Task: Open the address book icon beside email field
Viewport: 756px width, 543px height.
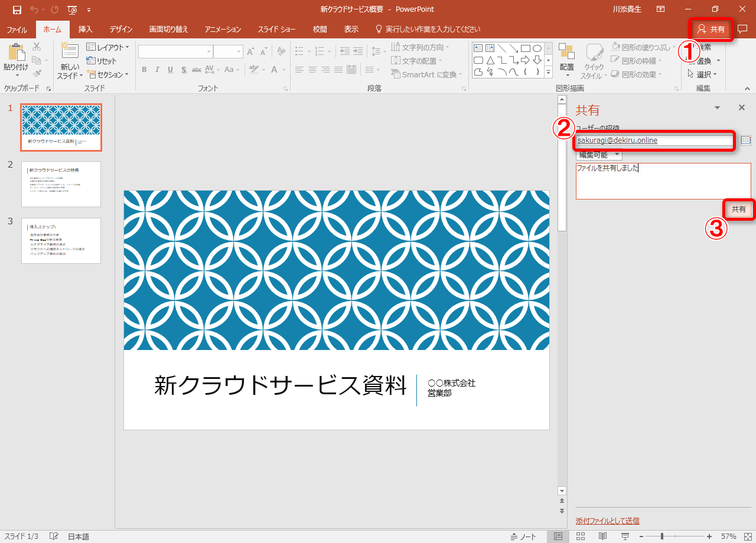Action: pos(745,140)
